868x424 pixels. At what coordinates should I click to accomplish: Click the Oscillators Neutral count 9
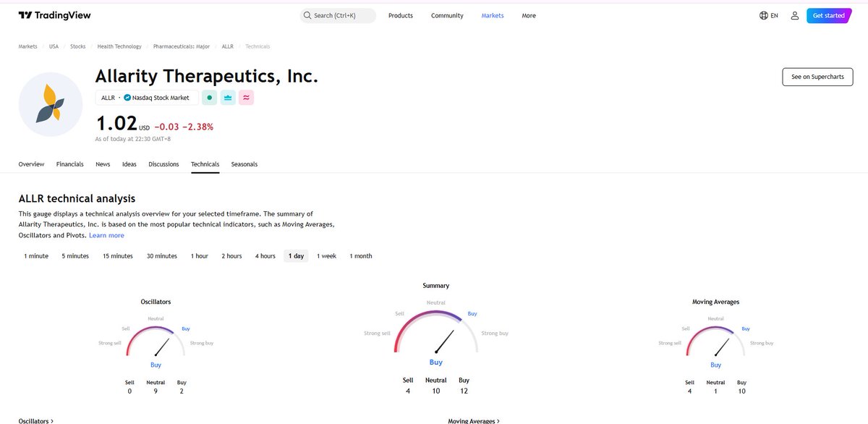156,391
